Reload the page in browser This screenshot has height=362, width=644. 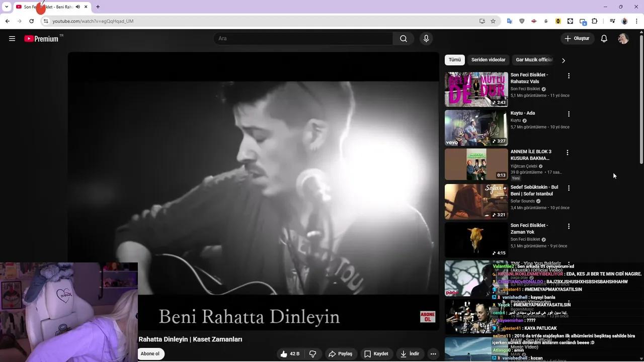point(31,21)
